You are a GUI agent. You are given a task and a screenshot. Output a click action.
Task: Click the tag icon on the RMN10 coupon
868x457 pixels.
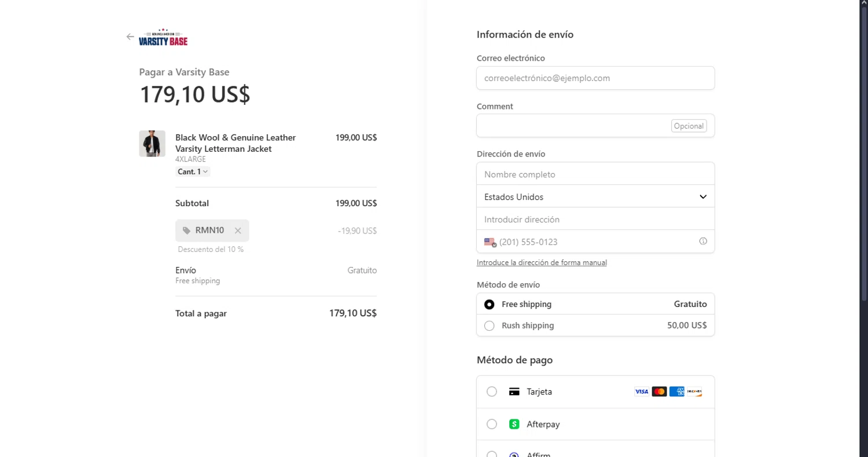186,231
